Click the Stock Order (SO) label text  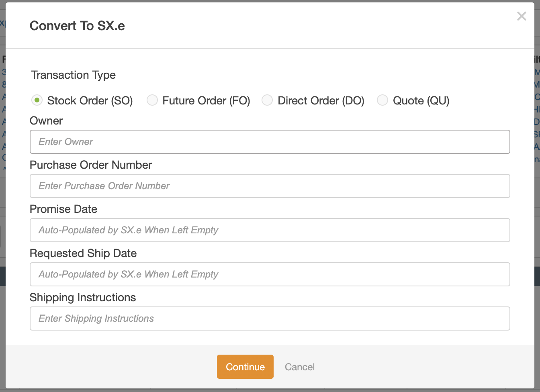pos(90,100)
